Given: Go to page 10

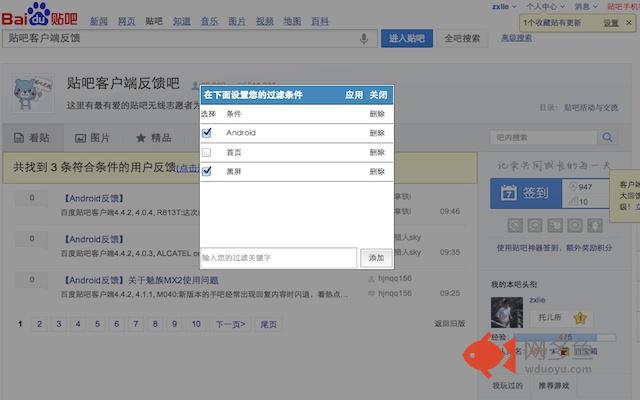Looking at the screenshot, I should [x=196, y=324].
